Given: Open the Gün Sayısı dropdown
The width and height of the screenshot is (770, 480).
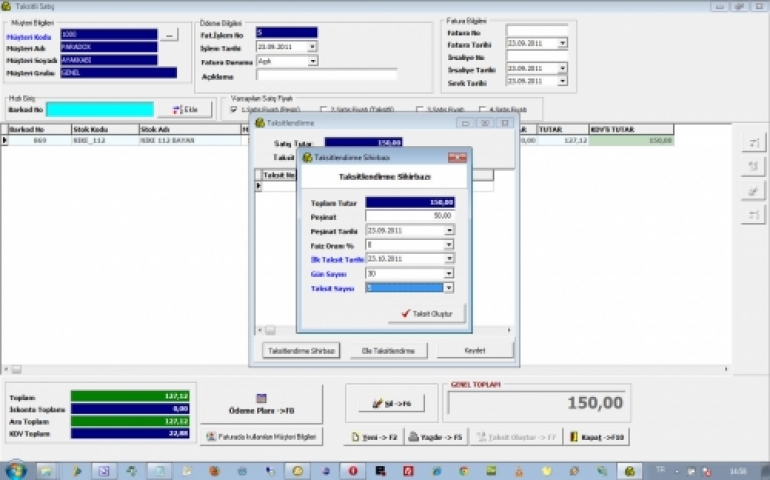Looking at the screenshot, I should pyautogui.click(x=449, y=273).
